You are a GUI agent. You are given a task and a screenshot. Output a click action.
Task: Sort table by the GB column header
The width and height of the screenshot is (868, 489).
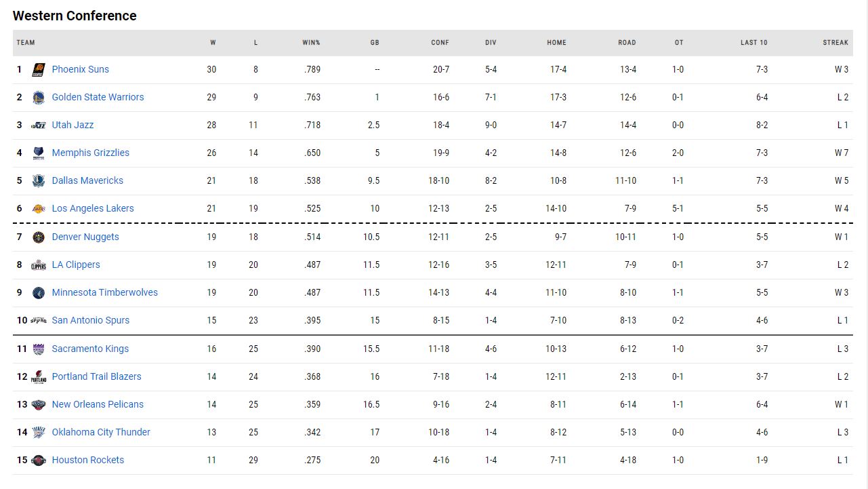point(375,43)
